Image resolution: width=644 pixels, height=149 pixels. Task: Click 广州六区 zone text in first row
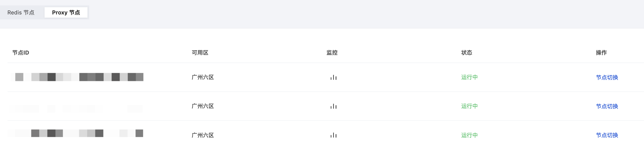[x=203, y=77]
